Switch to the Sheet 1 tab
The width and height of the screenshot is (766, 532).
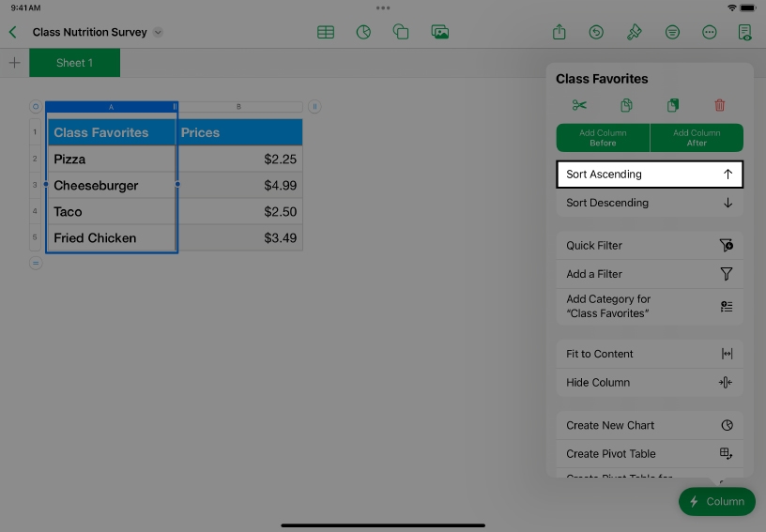[x=75, y=63]
